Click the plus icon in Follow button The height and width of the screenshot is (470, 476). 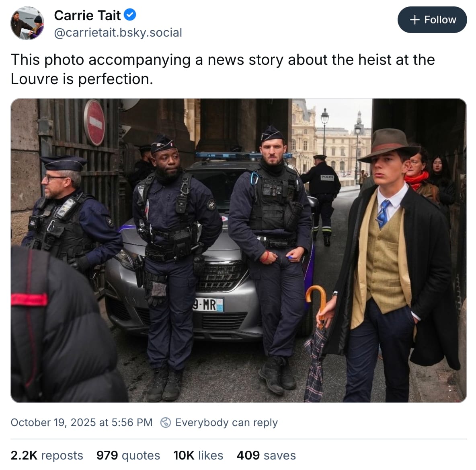pyautogui.click(x=414, y=20)
